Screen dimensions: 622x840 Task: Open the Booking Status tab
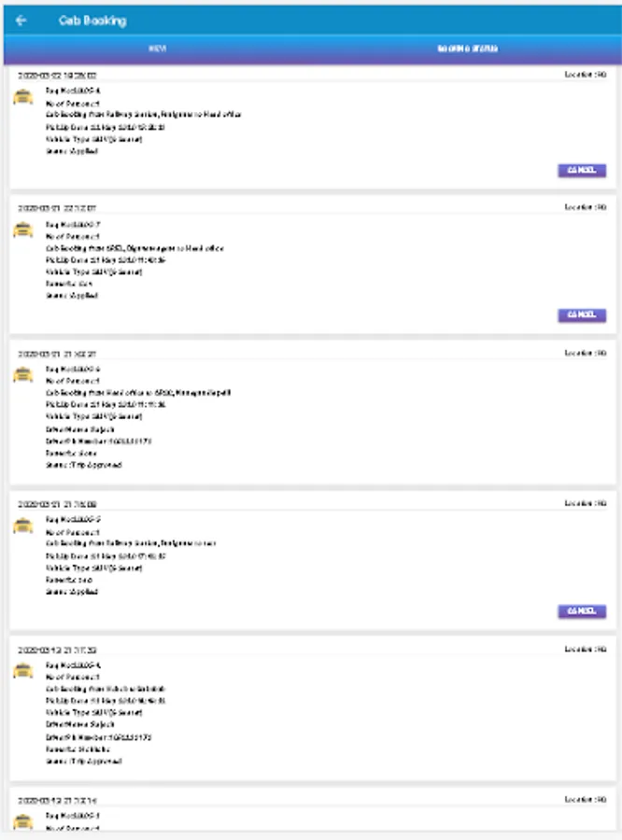[x=467, y=49]
